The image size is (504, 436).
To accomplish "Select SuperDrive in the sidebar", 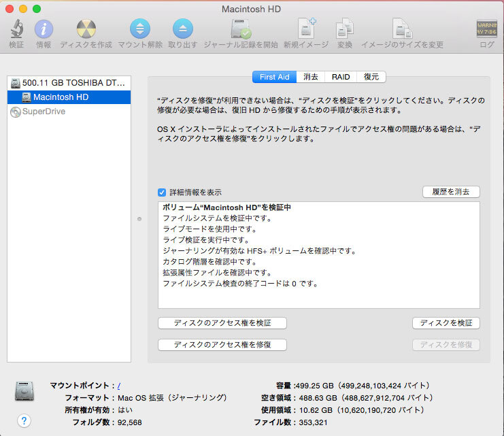I will coord(69,112).
